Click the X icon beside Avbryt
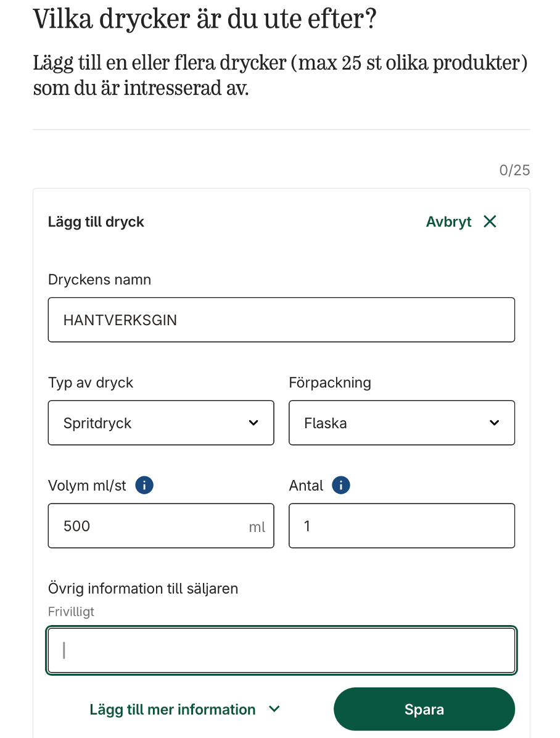 (490, 222)
